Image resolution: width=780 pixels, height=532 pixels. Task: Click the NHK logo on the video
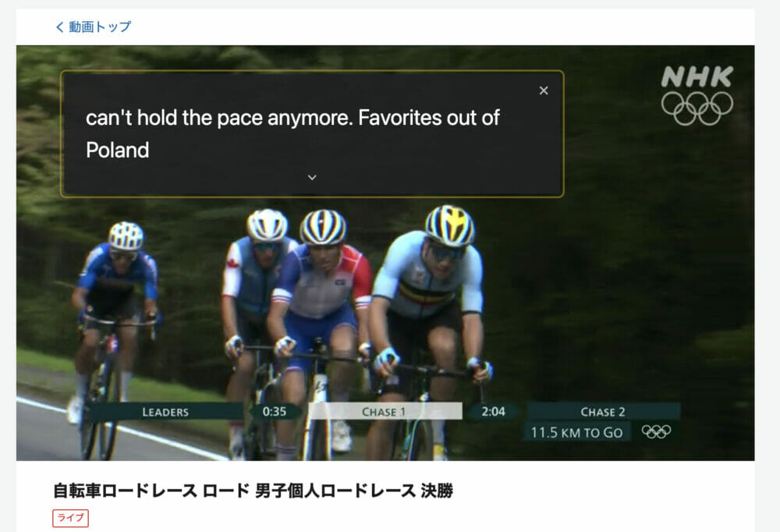[697, 77]
